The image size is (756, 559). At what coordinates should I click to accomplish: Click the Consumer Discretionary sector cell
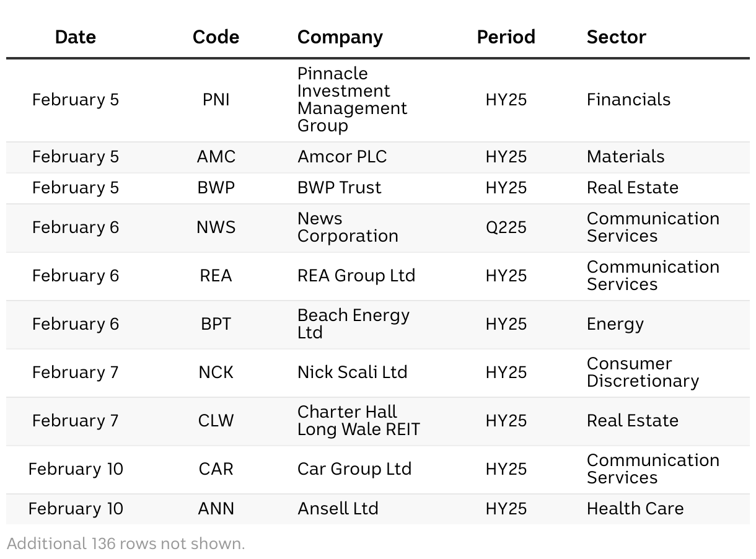click(x=643, y=372)
